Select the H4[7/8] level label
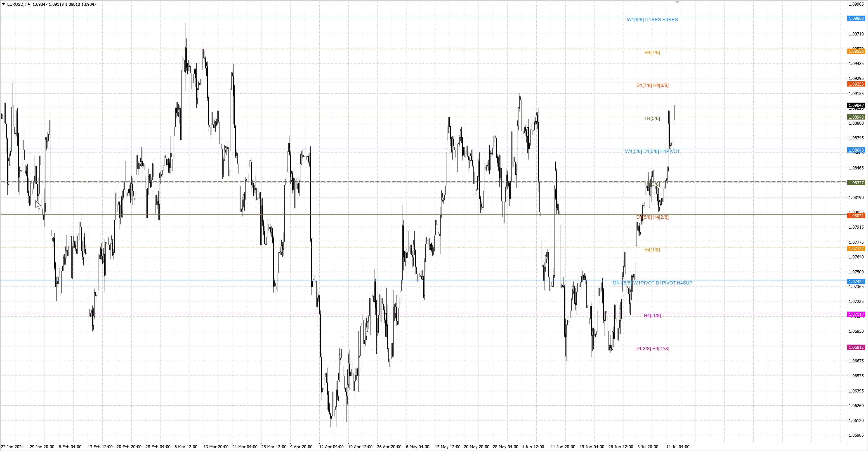 pos(652,53)
